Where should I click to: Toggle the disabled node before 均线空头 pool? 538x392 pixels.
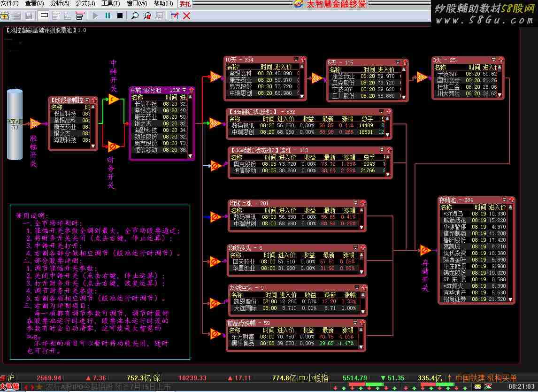(215, 303)
